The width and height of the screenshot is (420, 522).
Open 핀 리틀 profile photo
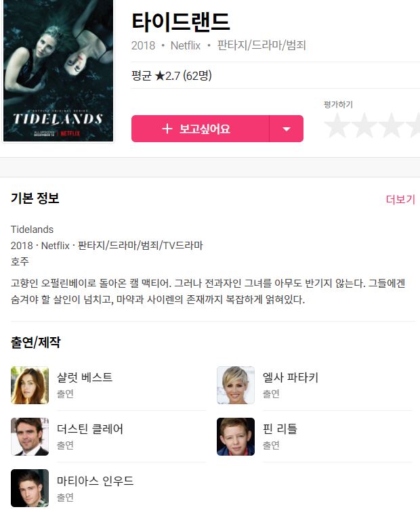point(236,437)
